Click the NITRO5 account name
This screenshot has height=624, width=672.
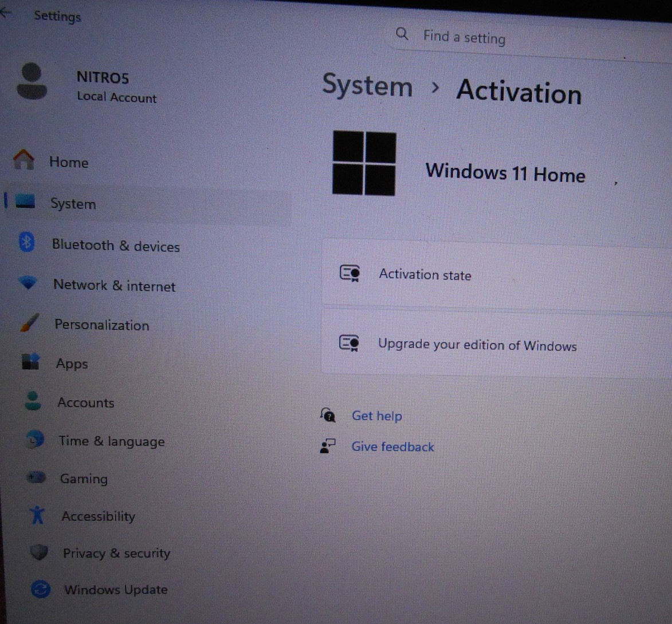click(103, 77)
